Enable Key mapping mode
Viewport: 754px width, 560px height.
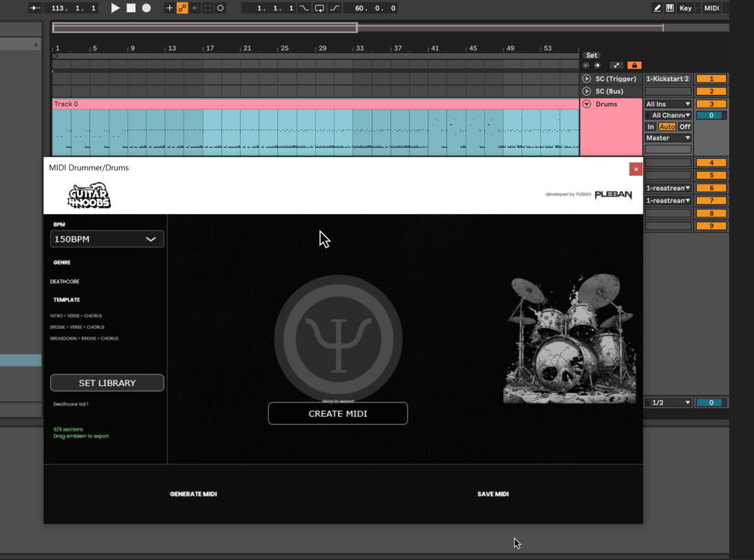tap(685, 8)
